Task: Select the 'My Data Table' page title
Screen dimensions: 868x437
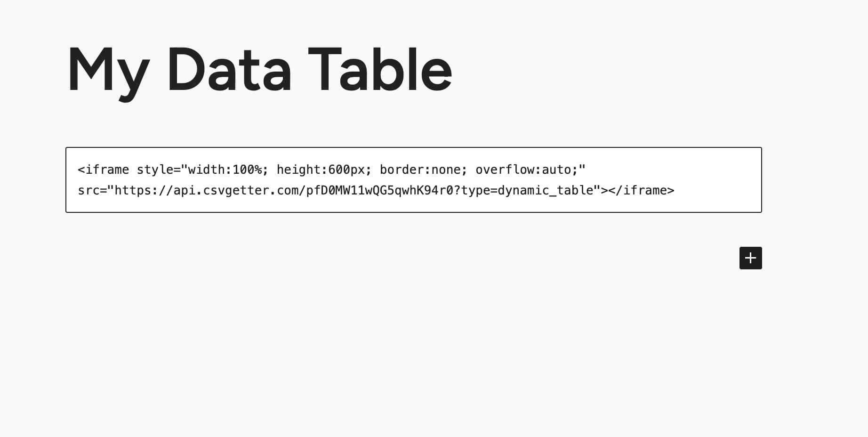Action: click(259, 70)
